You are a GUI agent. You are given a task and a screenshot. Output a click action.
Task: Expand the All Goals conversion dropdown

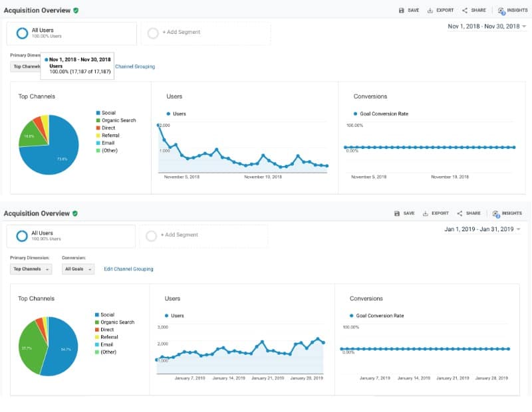pos(78,269)
